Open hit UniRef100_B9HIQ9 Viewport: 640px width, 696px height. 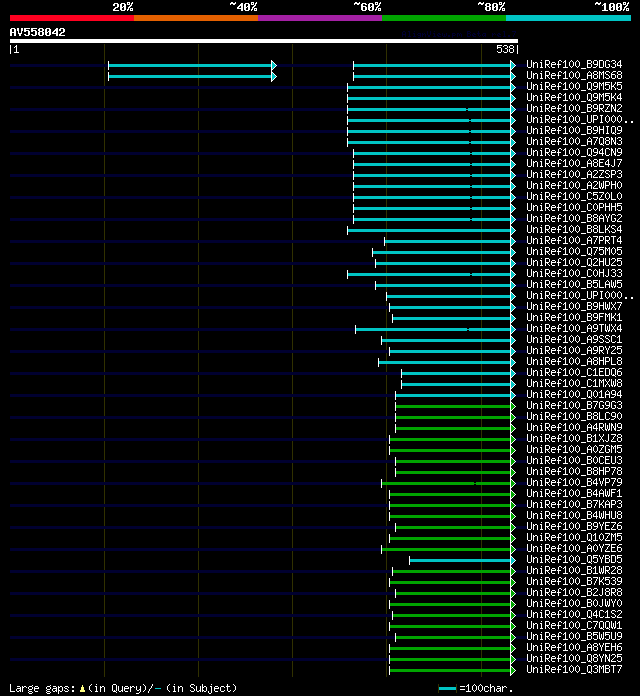(574, 130)
